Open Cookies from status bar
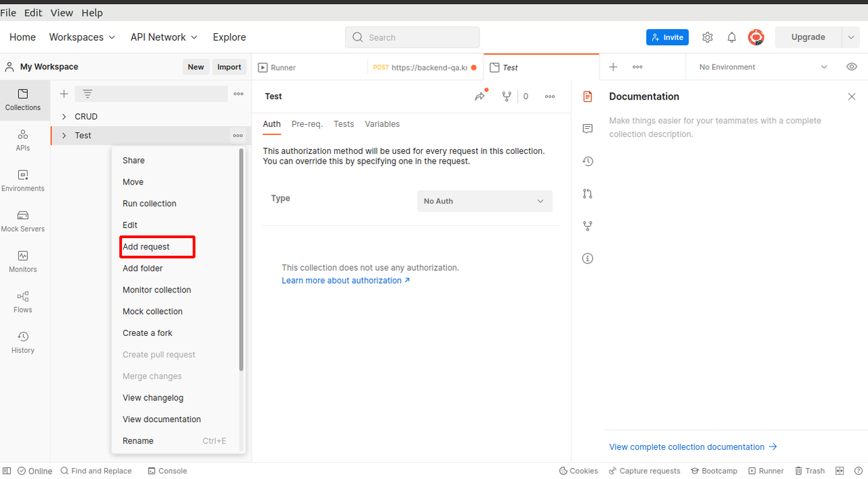This screenshot has width=868, height=479. (578, 471)
